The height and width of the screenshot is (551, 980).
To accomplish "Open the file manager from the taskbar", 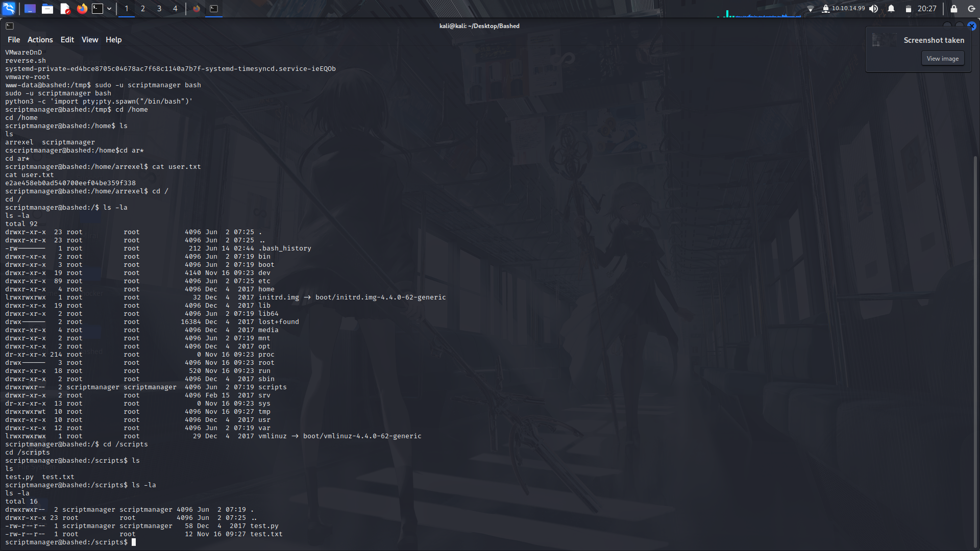I will tap(47, 9).
